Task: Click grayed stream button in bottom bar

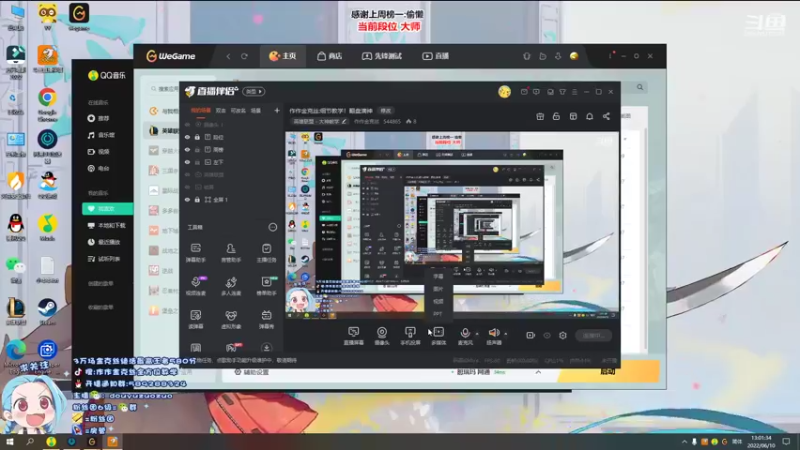Action: coord(593,335)
